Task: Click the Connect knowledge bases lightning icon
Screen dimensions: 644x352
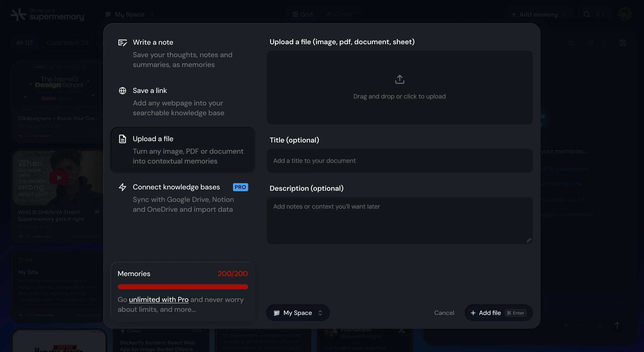Action: [x=123, y=187]
